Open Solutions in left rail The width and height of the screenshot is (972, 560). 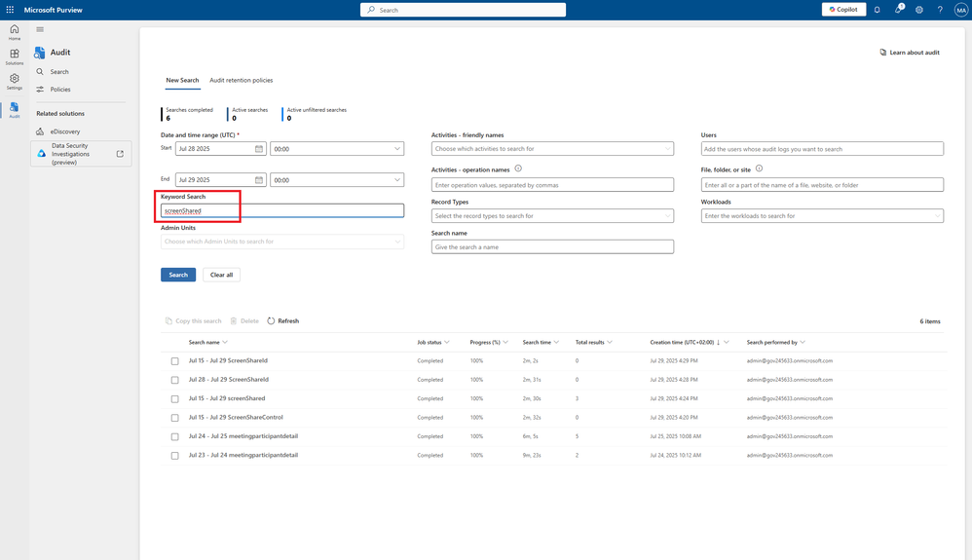[15, 57]
